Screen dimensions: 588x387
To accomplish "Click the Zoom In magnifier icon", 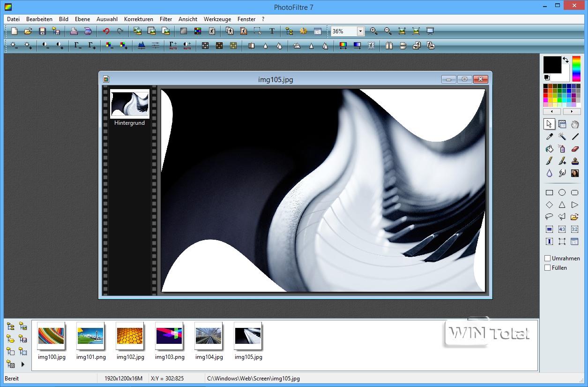I will point(373,31).
